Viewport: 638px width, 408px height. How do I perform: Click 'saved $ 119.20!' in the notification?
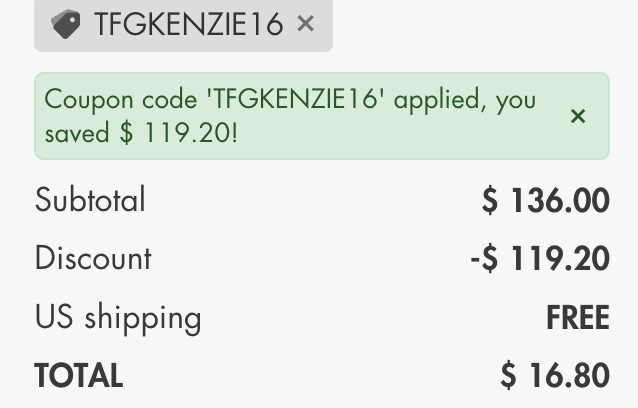click(x=141, y=132)
